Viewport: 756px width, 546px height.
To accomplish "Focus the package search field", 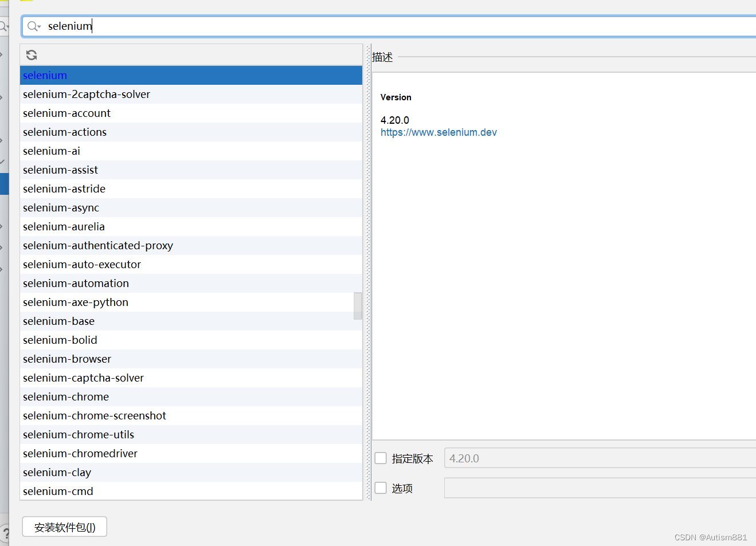I will (390, 26).
